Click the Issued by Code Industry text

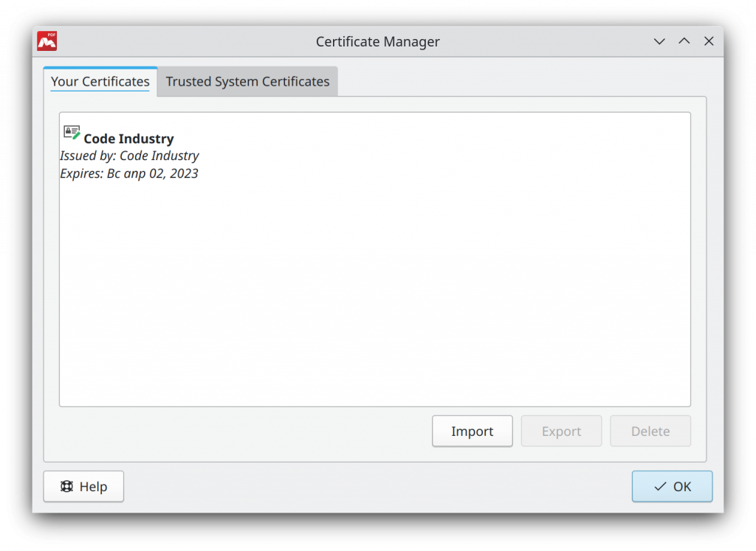129,156
